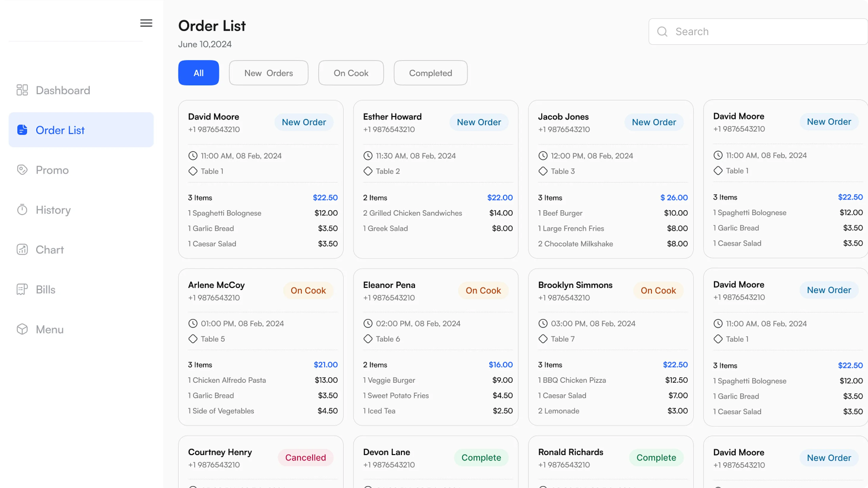This screenshot has height=488, width=868.
Task: Click the Order List document icon
Action: [22, 130]
